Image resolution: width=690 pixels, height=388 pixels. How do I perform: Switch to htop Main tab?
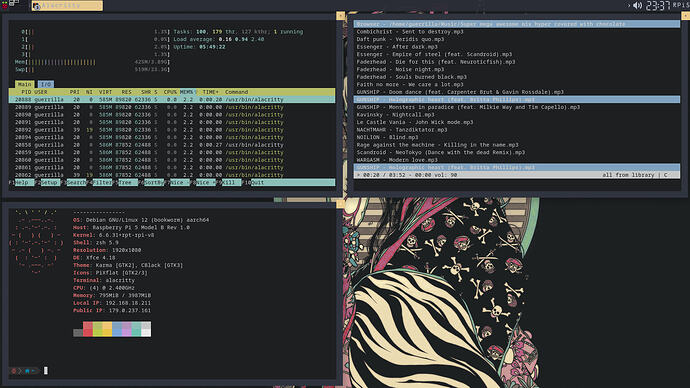[25, 84]
